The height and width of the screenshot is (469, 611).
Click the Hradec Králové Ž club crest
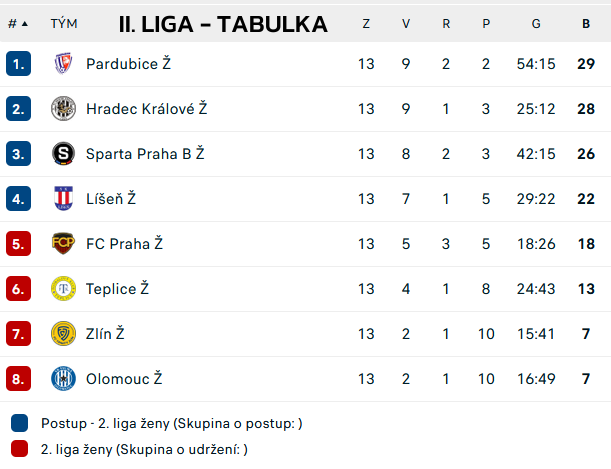tap(63, 108)
